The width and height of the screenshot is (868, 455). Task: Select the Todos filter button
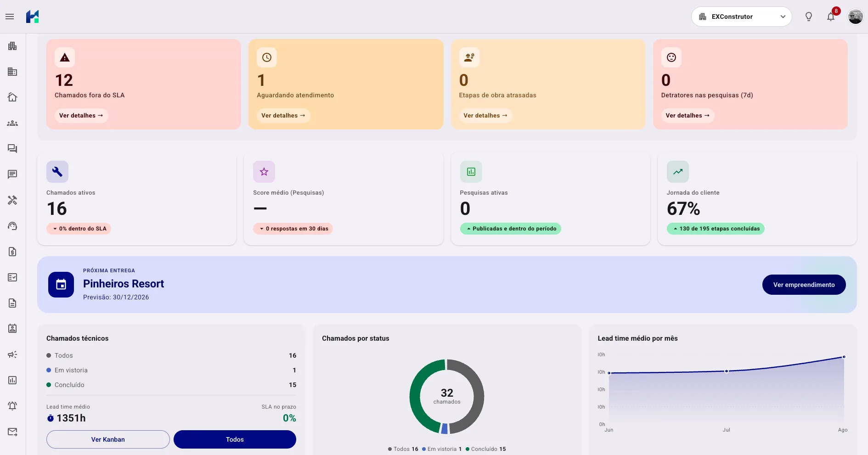235,439
